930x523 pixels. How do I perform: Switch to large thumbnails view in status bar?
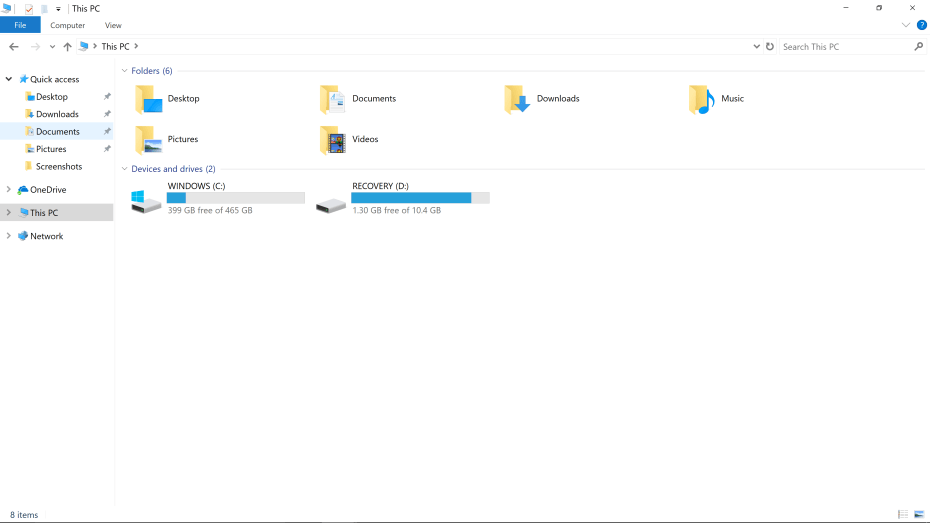(919, 514)
